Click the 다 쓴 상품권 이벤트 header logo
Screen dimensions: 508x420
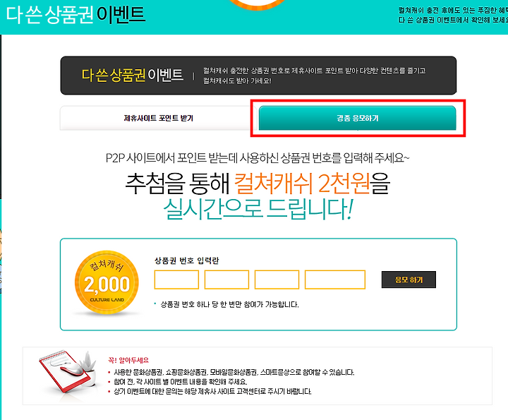(75, 15)
